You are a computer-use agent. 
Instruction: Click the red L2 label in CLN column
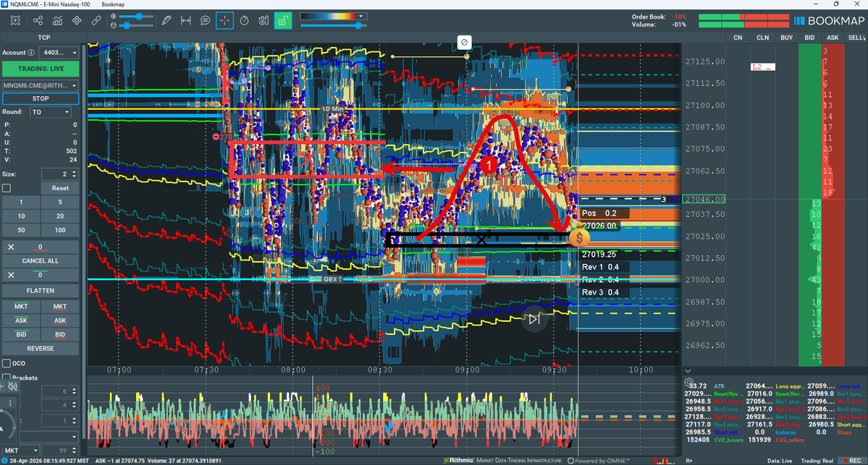(x=762, y=67)
